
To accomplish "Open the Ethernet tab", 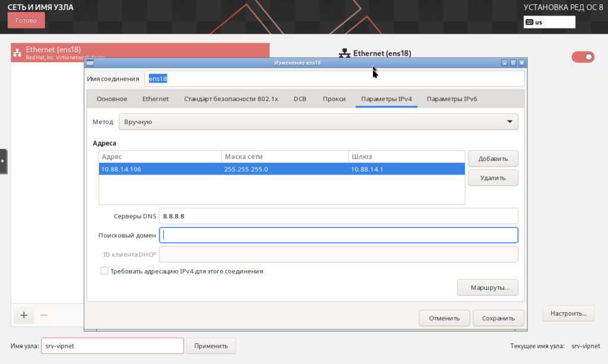I will pos(156,99).
